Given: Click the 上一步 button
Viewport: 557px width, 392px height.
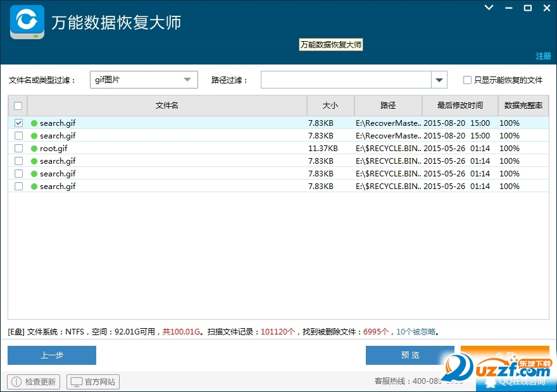Looking at the screenshot, I should pos(51,355).
